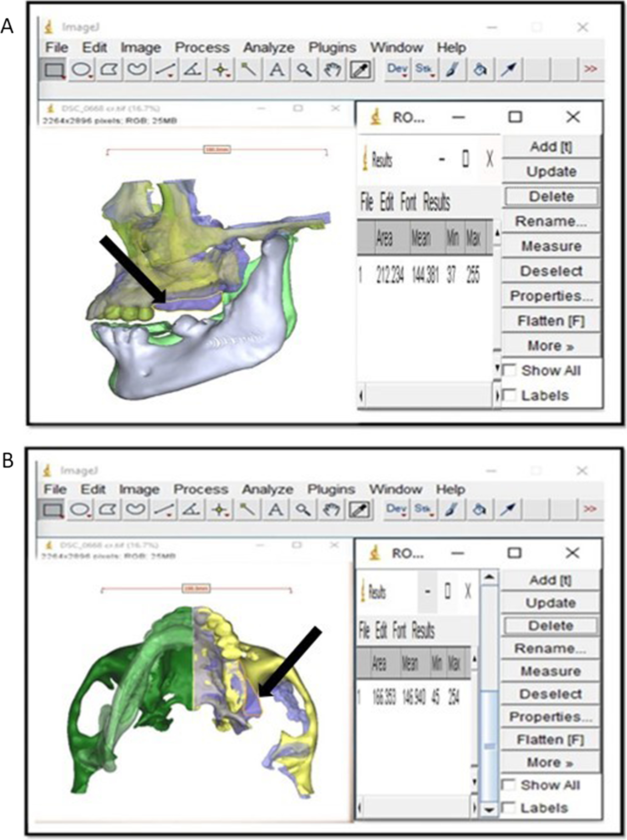Toggle Labels checkbox in panel A
The image size is (627, 840).
coord(510,395)
